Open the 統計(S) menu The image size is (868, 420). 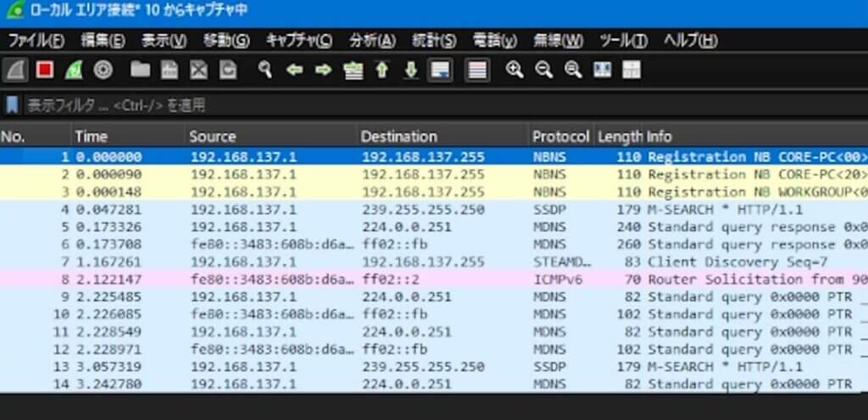click(x=433, y=41)
